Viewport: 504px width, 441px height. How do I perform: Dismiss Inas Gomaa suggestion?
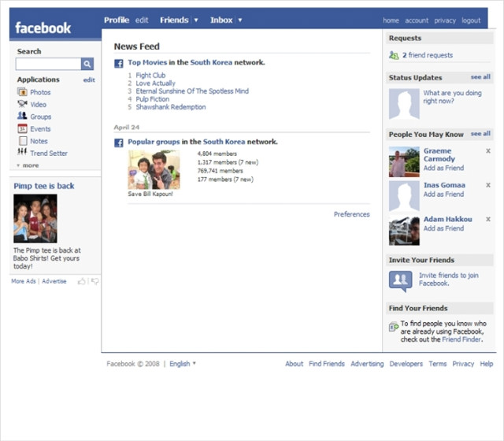[488, 185]
